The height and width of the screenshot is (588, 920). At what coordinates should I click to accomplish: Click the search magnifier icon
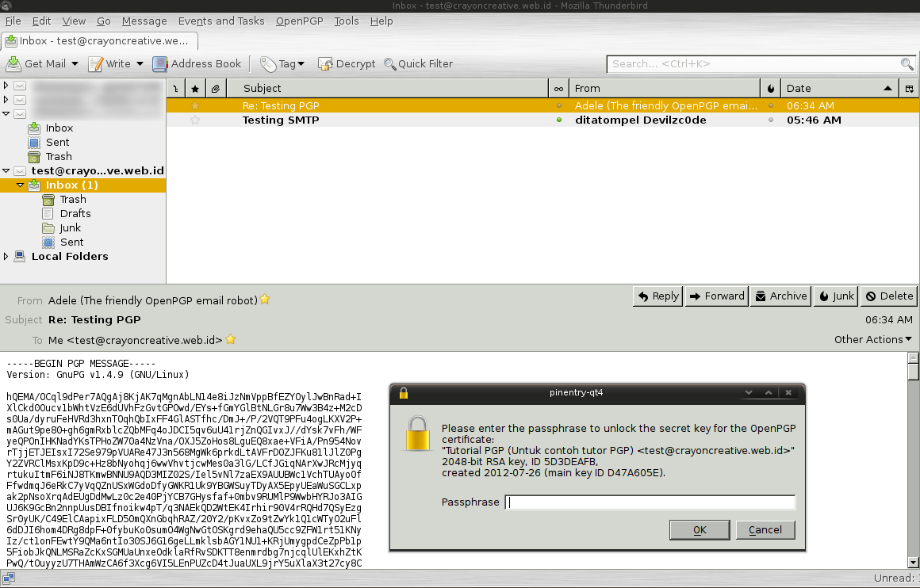click(907, 63)
